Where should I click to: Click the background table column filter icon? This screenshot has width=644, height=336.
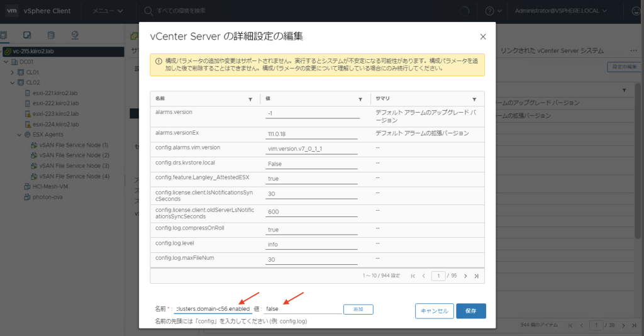pyautogui.click(x=625, y=91)
